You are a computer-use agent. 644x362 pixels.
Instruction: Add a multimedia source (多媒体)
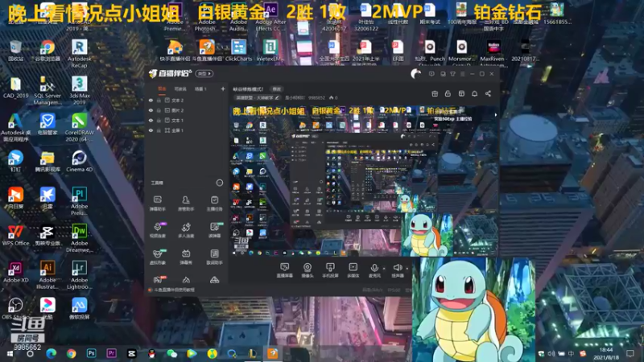353,270
